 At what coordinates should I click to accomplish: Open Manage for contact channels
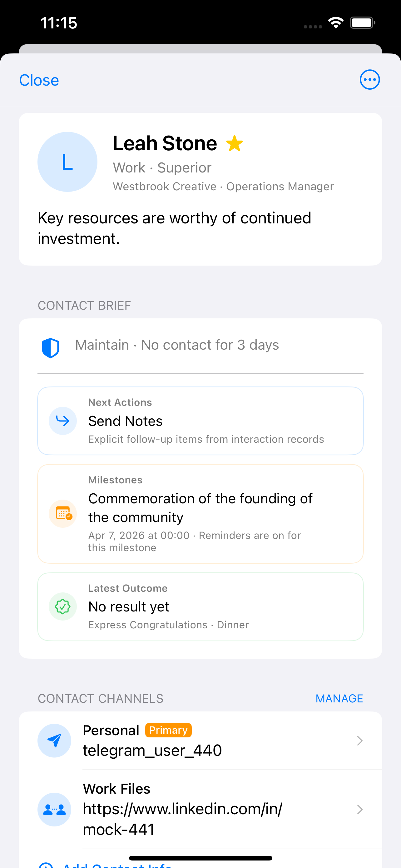(339, 699)
